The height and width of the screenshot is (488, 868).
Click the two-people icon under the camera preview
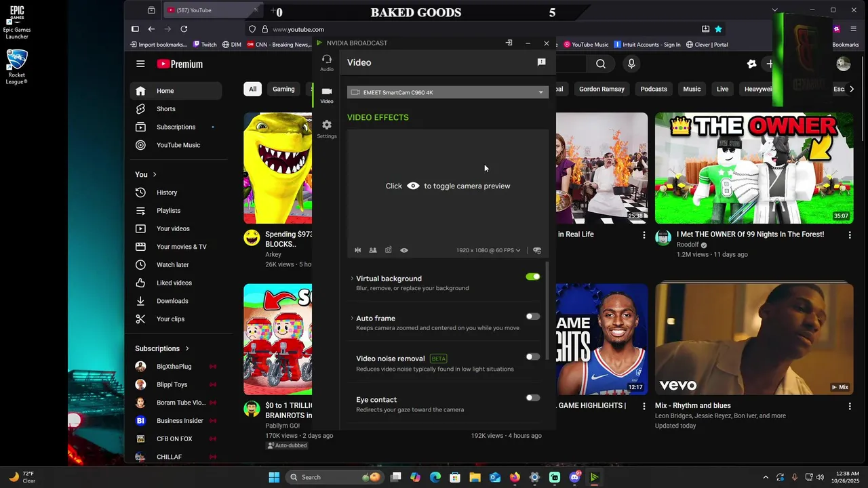tap(373, 250)
